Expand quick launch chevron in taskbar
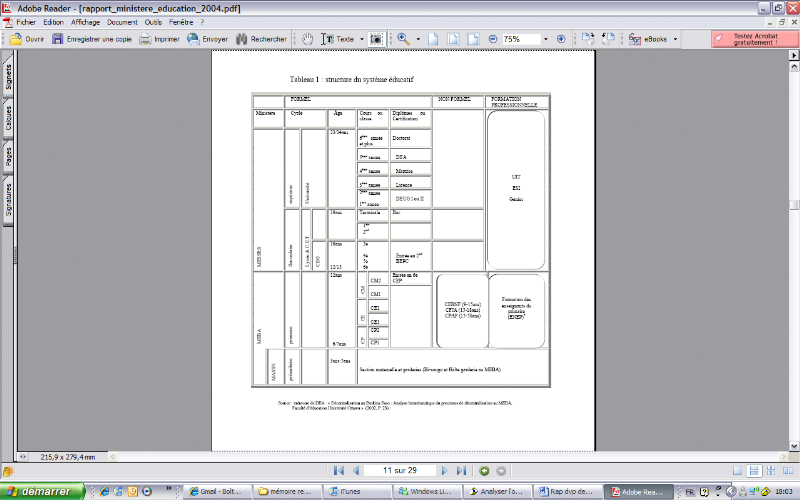 tap(168, 489)
